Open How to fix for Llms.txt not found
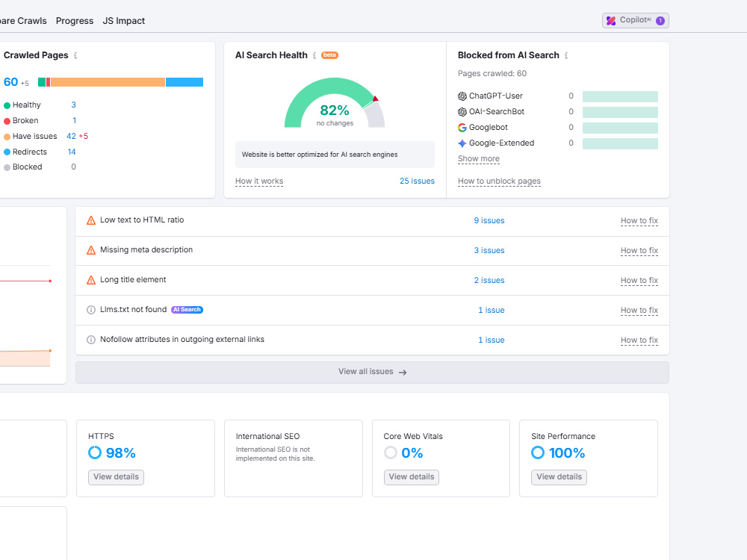Image resolution: width=747 pixels, height=560 pixels. click(x=639, y=310)
